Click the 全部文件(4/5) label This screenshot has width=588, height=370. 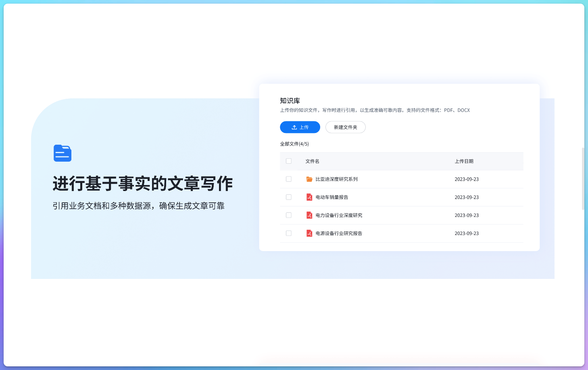[x=294, y=144]
